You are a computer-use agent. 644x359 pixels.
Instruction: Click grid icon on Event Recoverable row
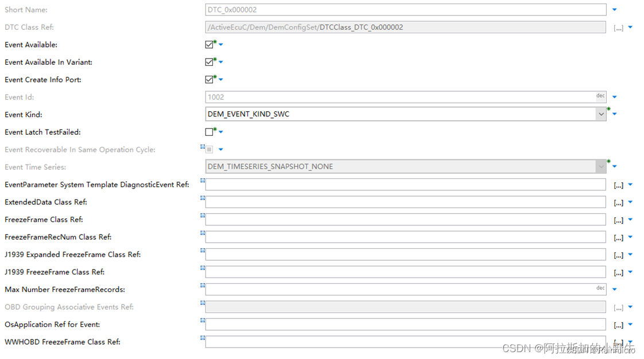pyautogui.click(x=201, y=146)
